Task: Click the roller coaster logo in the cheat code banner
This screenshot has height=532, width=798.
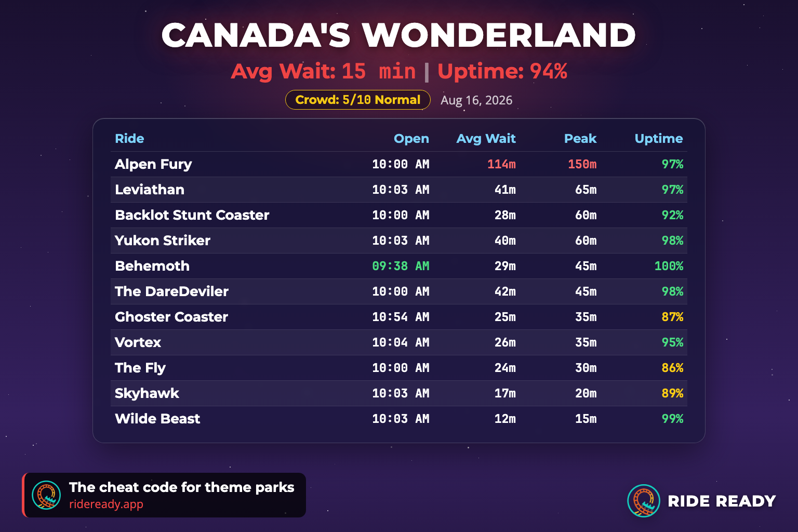Action: coord(46,495)
